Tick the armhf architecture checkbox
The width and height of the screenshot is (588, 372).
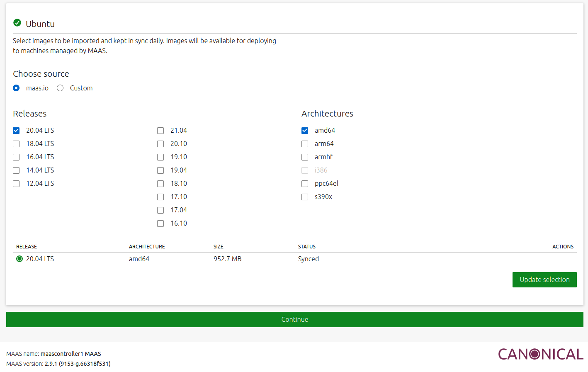click(x=305, y=157)
